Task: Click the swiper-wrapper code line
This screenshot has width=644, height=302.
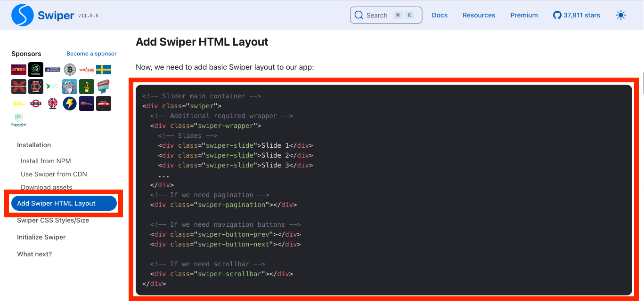Action: coord(206,126)
